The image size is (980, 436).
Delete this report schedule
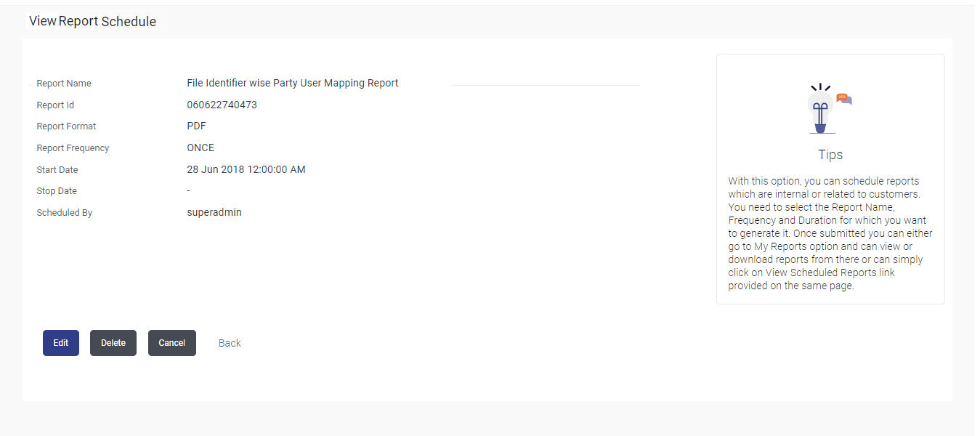tap(113, 343)
